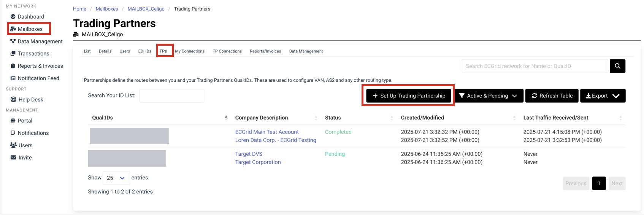
Task: Switch to the List tab
Action: (87, 51)
